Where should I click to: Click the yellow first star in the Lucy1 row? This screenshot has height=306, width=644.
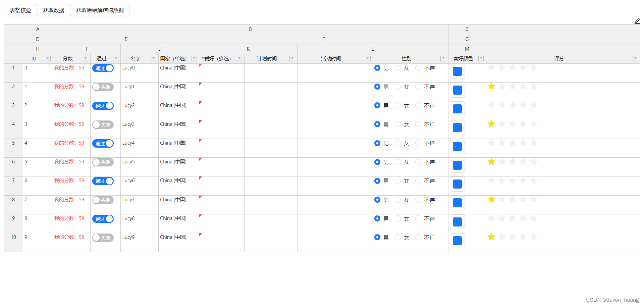pyautogui.click(x=491, y=86)
